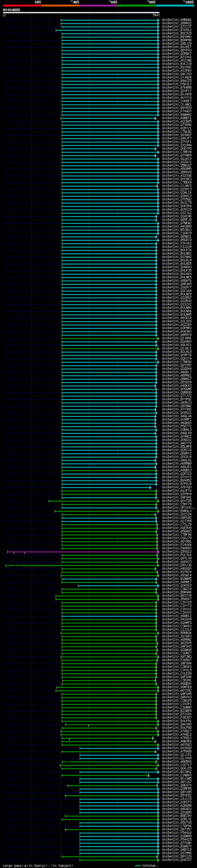Select hit label UniRef100_O67357

pyautogui.click(x=177, y=829)
